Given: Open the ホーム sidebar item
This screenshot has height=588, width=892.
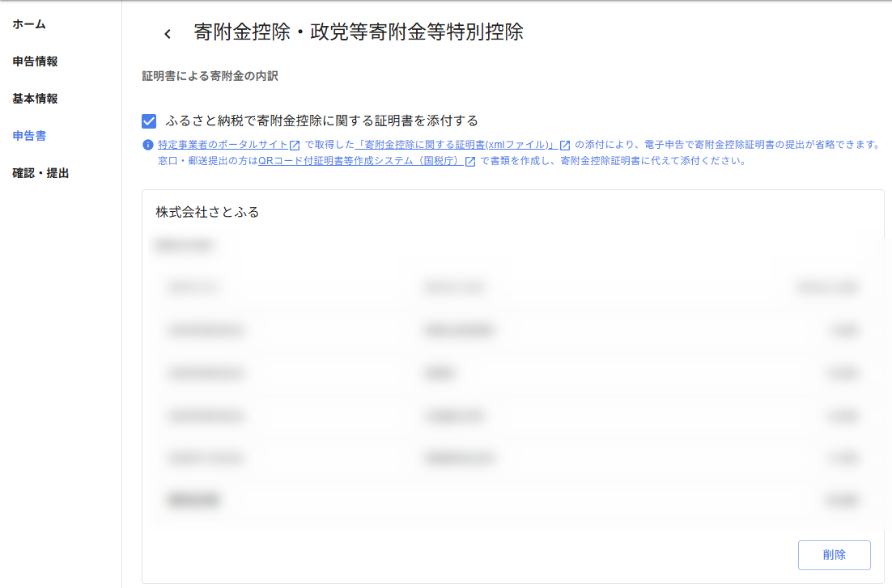Looking at the screenshot, I should (x=29, y=24).
